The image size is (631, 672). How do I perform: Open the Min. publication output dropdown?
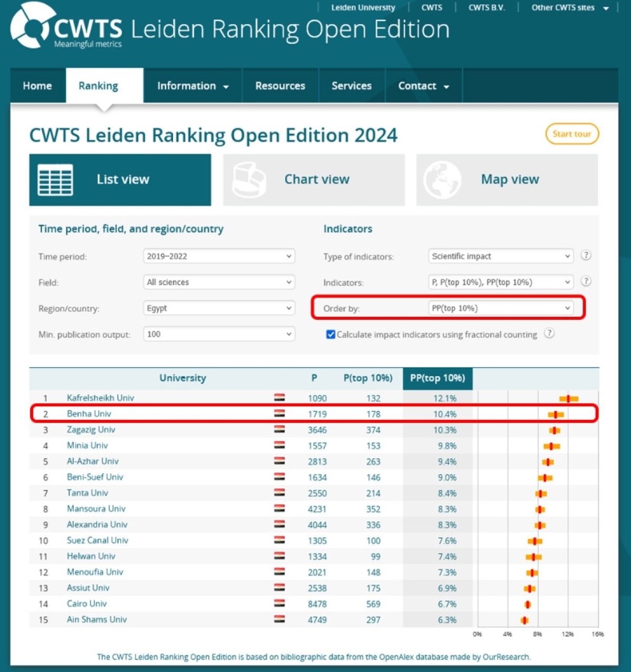click(x=219, y=334)
